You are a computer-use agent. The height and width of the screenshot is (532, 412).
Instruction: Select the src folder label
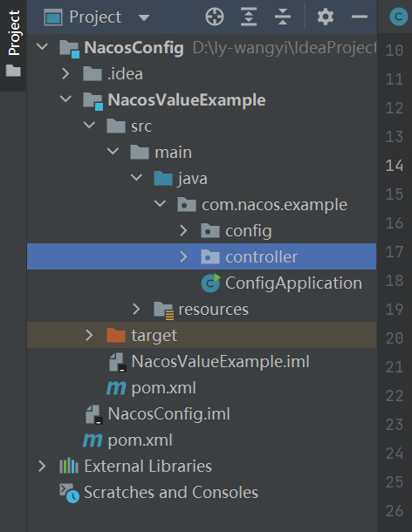[141, 126]
